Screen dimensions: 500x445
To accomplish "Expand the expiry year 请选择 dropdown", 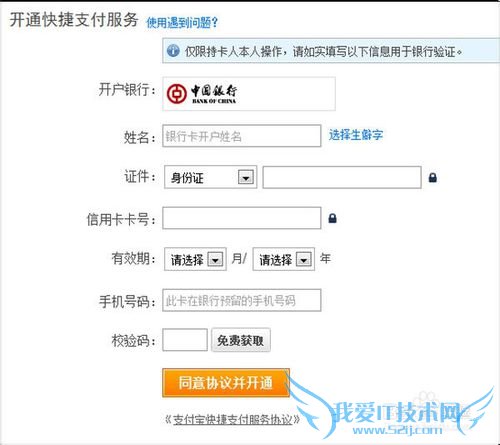I will pyautogui.click(x=284, y=259).
